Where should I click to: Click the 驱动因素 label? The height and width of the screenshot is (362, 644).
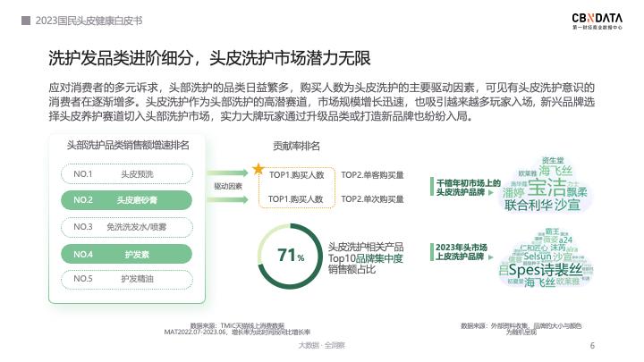(228, 186)
